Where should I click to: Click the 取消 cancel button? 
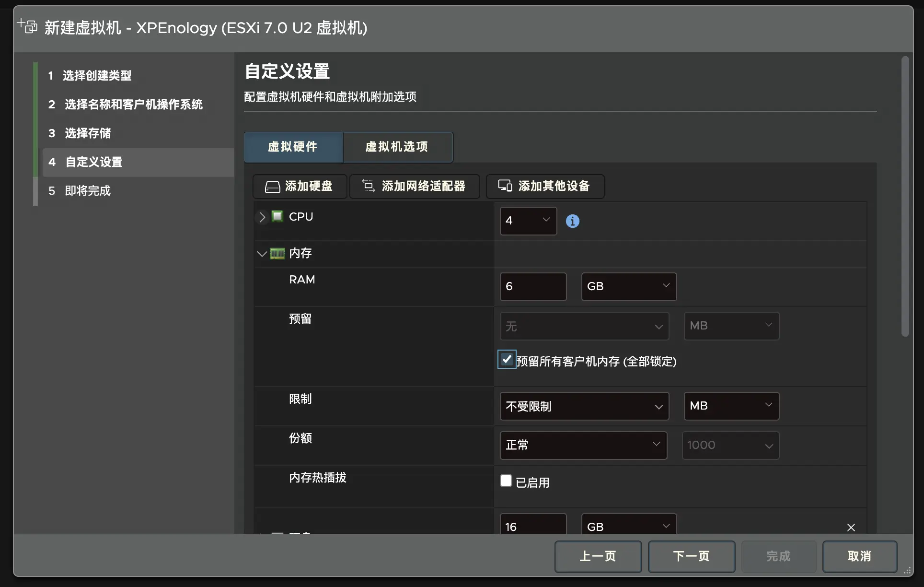point(859,556)
